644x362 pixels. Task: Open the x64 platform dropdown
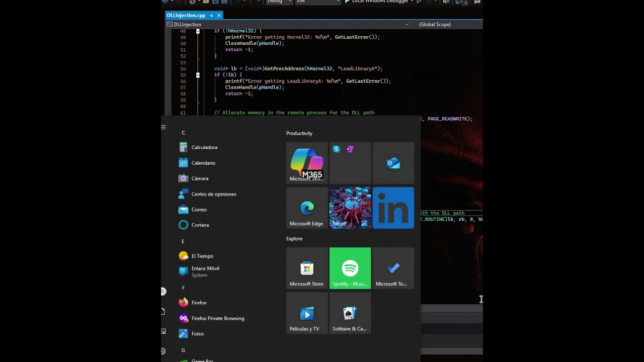pyautogui.click(x=317, y=2)
